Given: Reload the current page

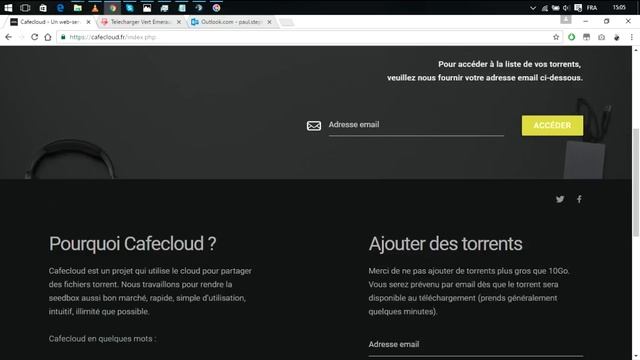Looking at the screenshot, I should click(x=35, y=37).
